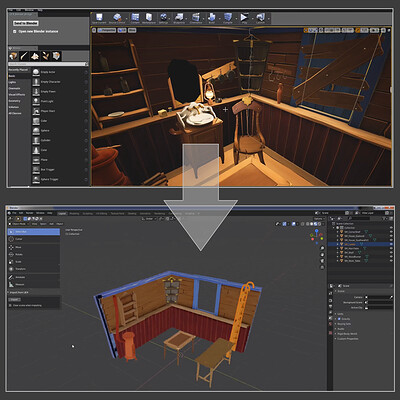Switch to the Modeling workspace tab
This screenshot has width=400, height=400.
[x=74, y=213]
